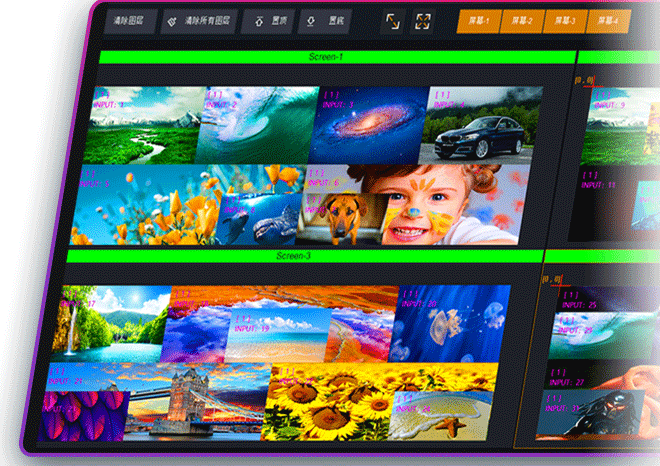Select INPUT 20 jellyfish layer
The image size is (660, 466).
tap(450, 324)
